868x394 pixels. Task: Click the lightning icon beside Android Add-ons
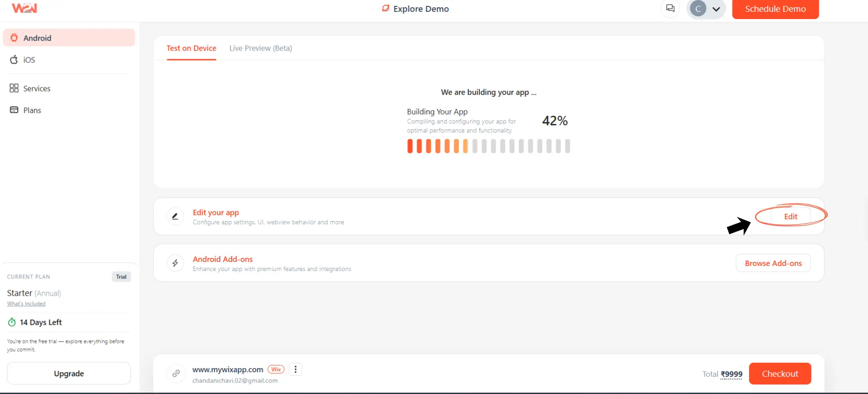pyautogui.click(x=175, y=263)
